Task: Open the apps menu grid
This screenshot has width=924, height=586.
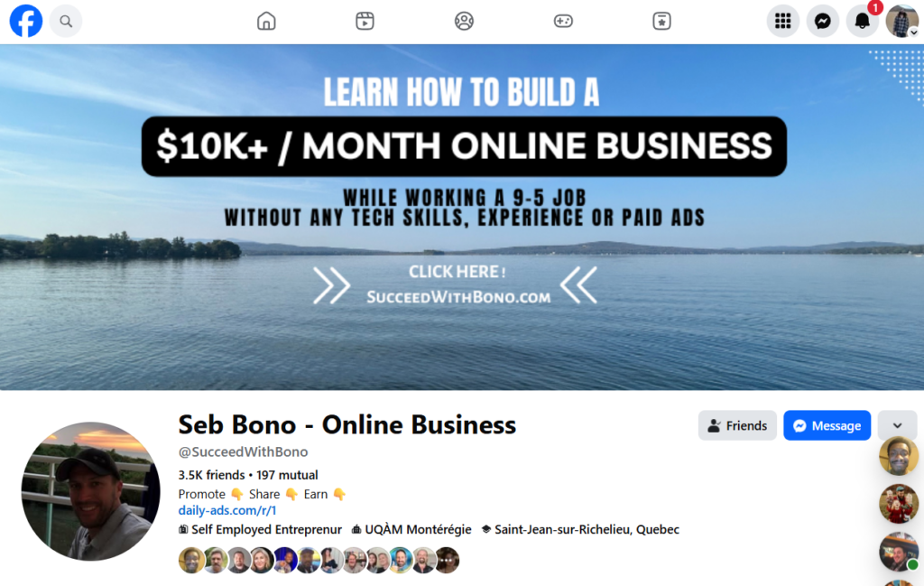Action: pos(782,20)
